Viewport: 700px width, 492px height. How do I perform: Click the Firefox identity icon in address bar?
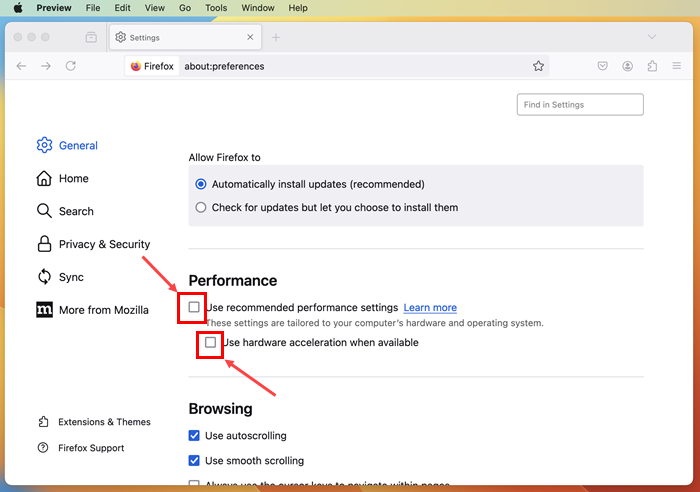152,66
